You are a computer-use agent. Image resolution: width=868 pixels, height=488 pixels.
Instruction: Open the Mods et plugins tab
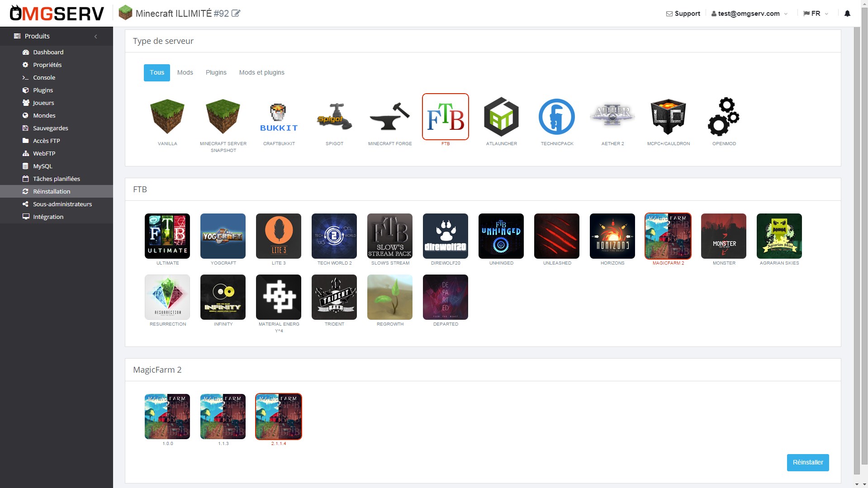262,72
